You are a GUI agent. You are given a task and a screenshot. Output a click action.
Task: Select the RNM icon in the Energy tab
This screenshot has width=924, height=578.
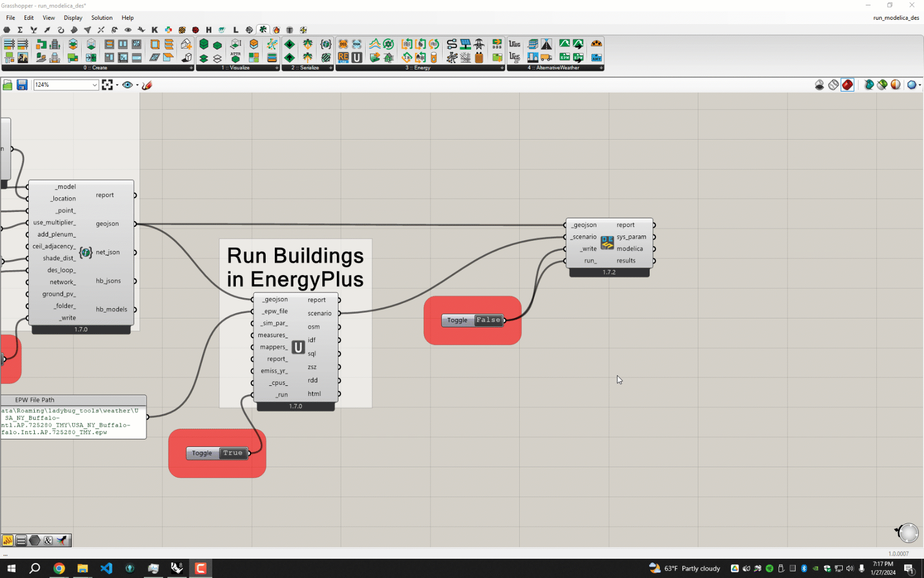[356, 44]
